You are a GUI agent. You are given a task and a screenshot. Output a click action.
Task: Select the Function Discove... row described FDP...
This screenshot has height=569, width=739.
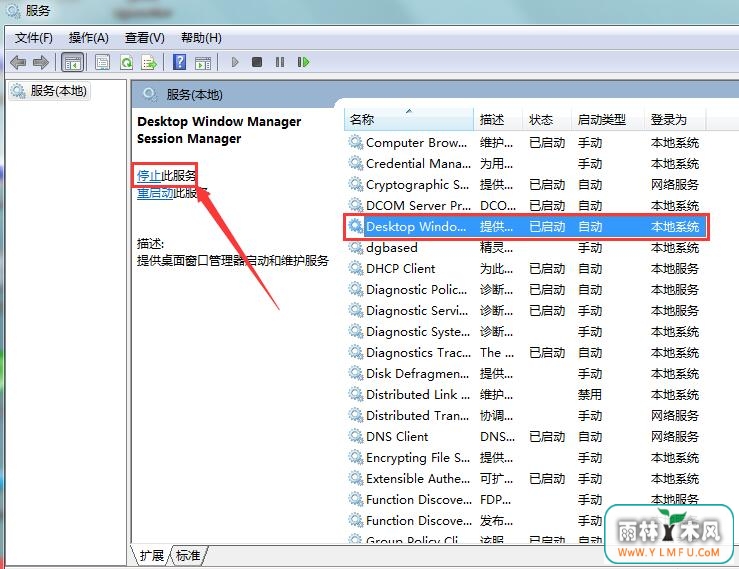point(526,499)
